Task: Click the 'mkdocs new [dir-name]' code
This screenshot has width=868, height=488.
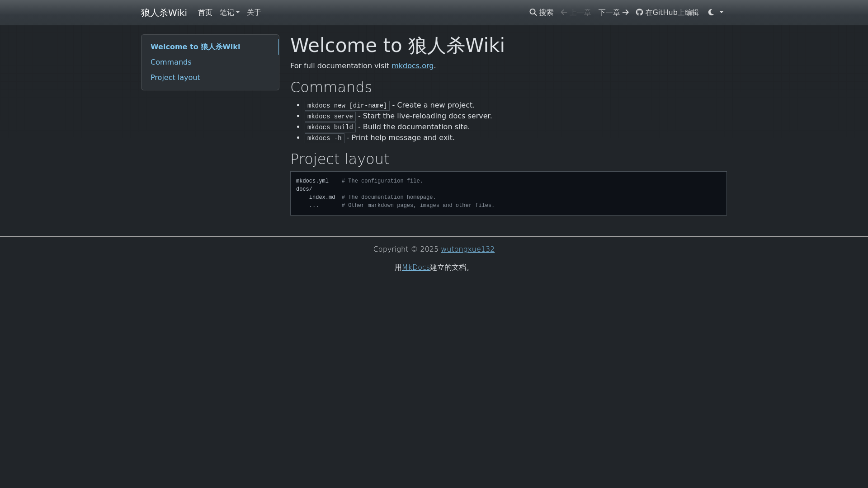Action: 347,106
